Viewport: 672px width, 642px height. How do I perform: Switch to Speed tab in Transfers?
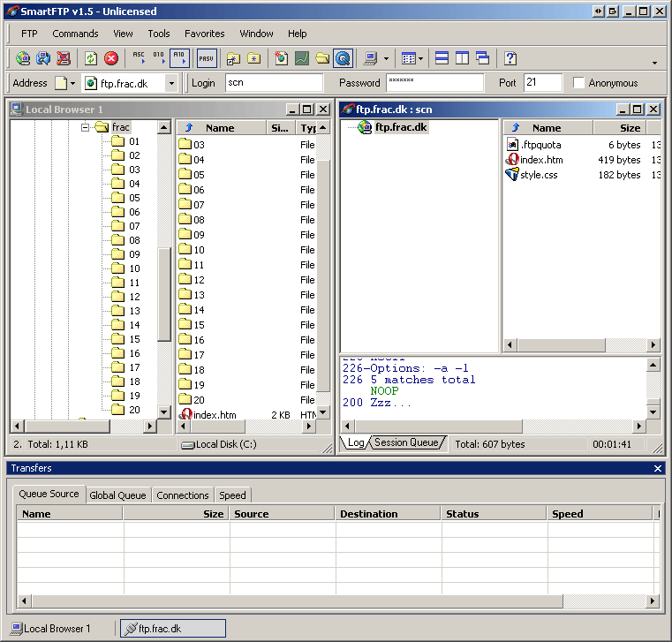pyautogui.click(x=233, y=495)
